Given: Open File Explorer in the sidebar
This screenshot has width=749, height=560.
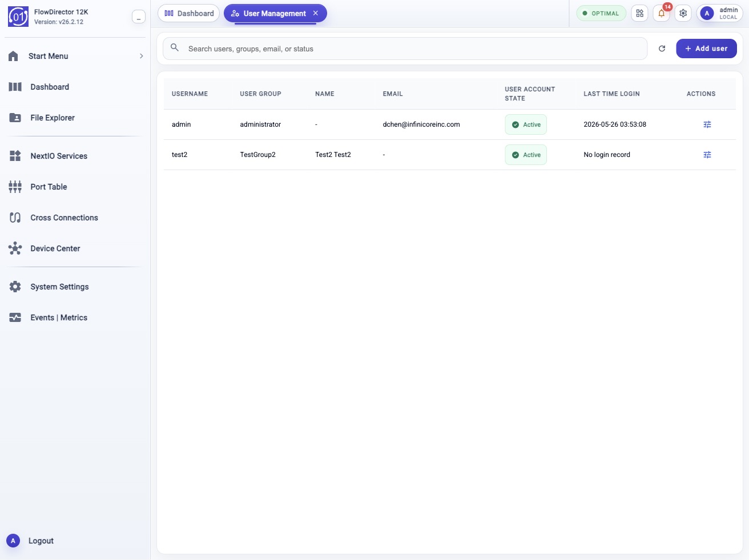Looking at the screenshot, I should [75, 118].
